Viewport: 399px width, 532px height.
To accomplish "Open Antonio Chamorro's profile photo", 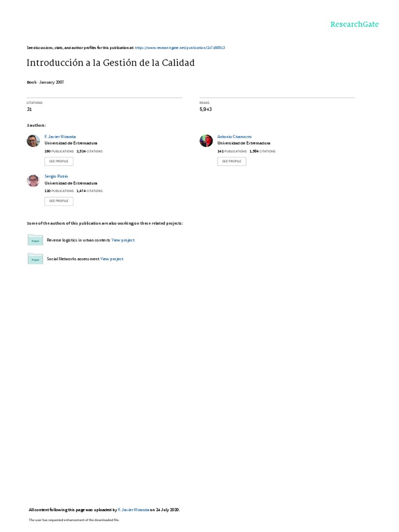I will pos(206,140).
